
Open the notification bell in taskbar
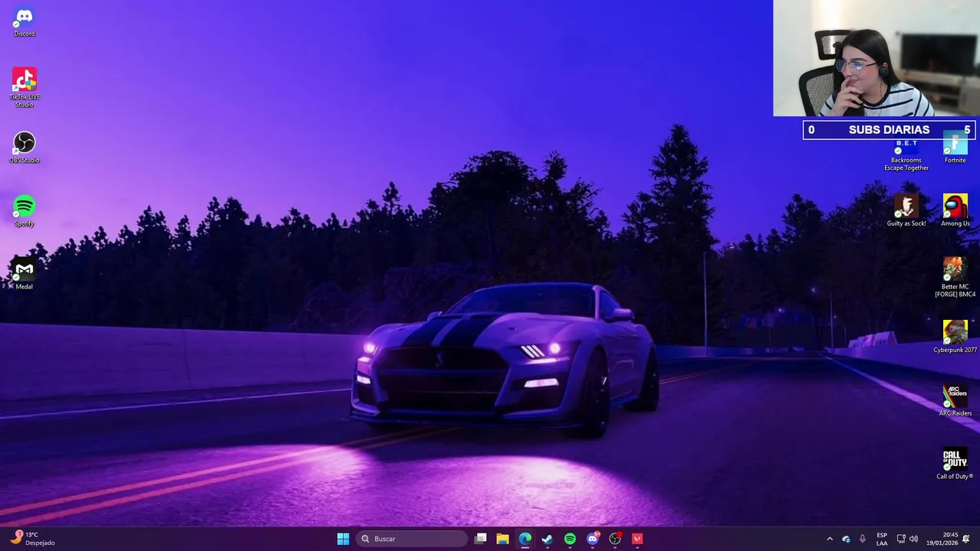tap(966, 539)
